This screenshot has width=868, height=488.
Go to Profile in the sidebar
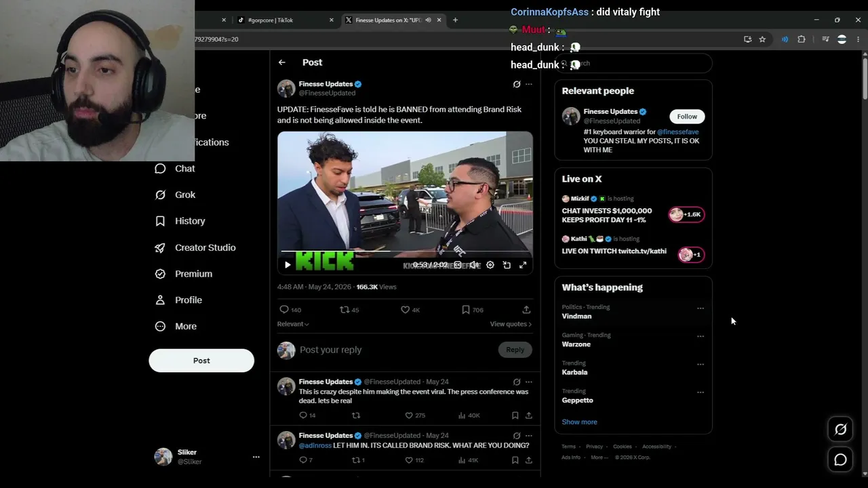178,300
